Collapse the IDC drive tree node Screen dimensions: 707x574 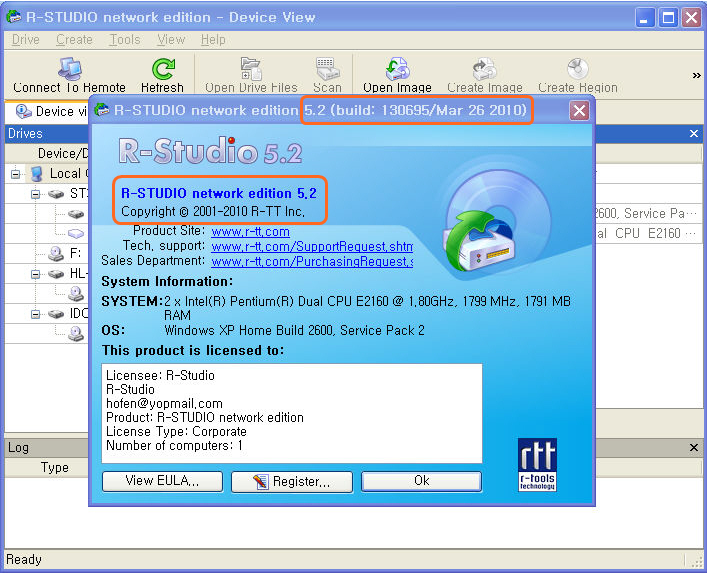pyautogui.click(x=35, y=314)
